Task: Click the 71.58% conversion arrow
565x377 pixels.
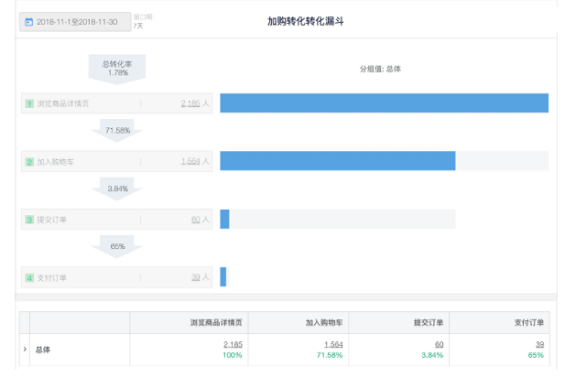Action: point(117,130)
